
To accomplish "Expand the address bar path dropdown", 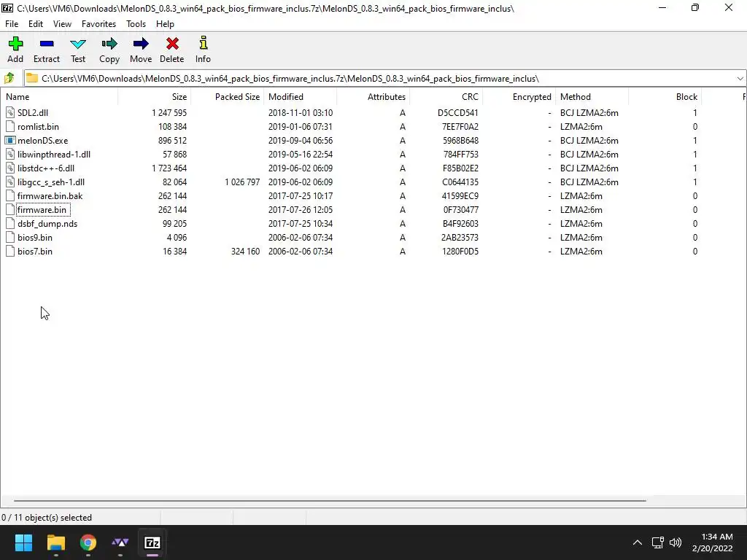I will point(740,79).
